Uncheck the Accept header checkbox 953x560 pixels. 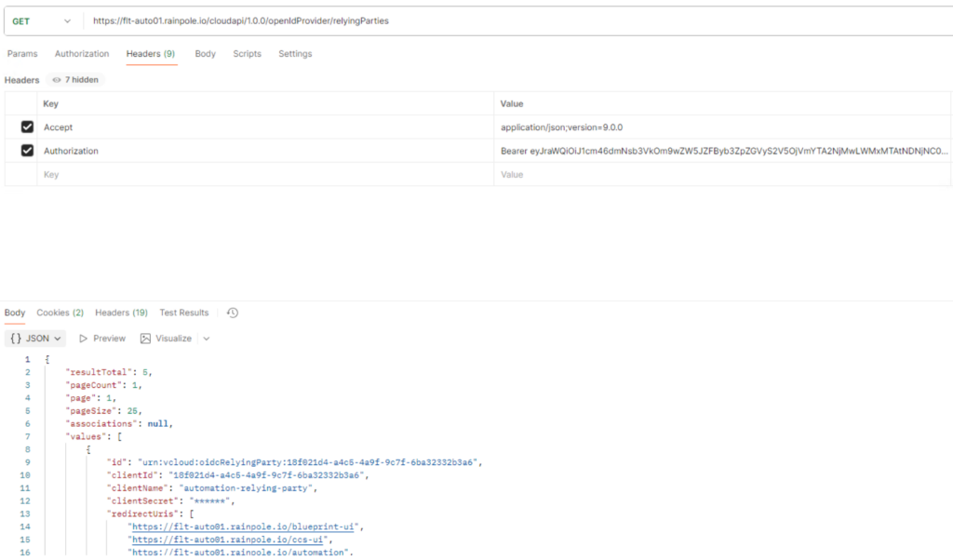point(27,127)
